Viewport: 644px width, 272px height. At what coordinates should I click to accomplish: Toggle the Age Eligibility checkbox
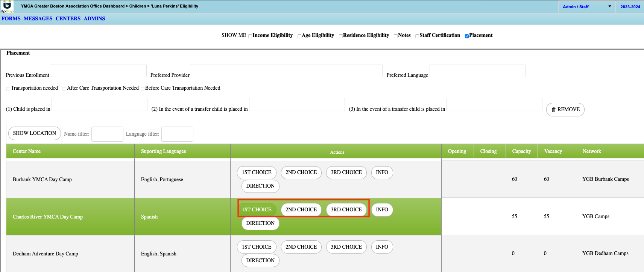point(299,36)
